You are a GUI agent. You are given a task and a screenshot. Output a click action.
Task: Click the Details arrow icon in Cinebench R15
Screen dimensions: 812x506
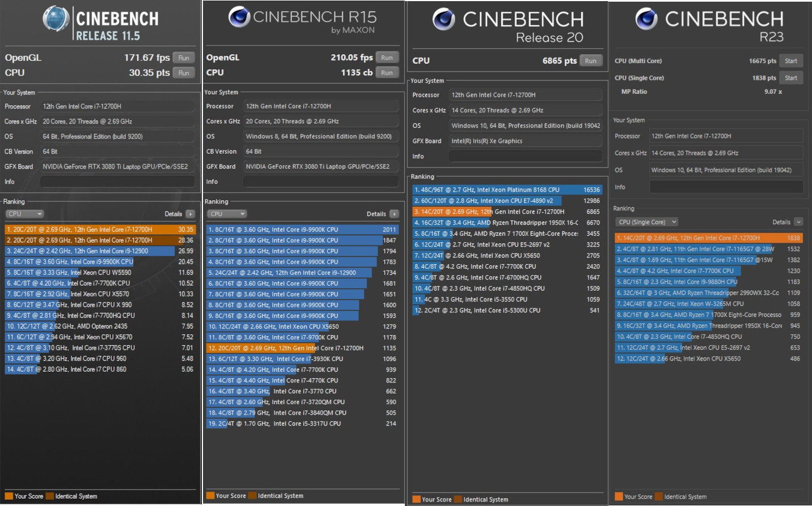point(394,214)
